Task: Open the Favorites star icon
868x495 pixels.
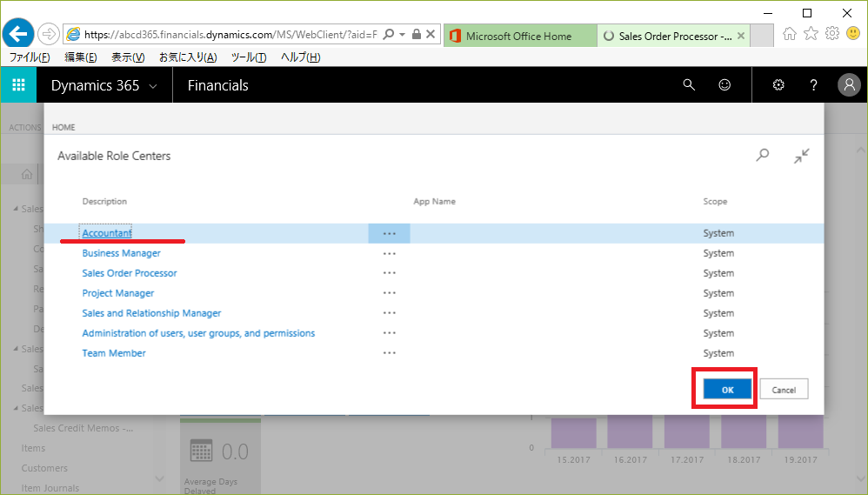Action: (x=811, y=34)
